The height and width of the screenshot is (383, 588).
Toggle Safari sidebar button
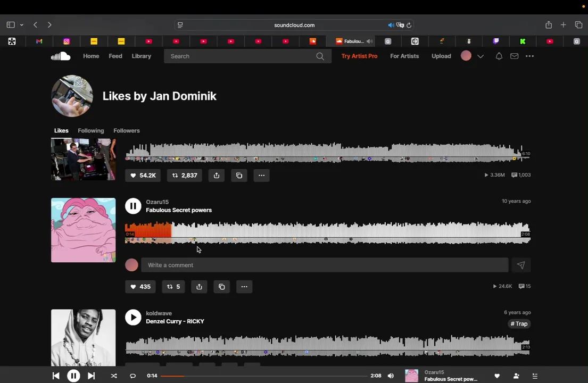click(x=11, y=24)
